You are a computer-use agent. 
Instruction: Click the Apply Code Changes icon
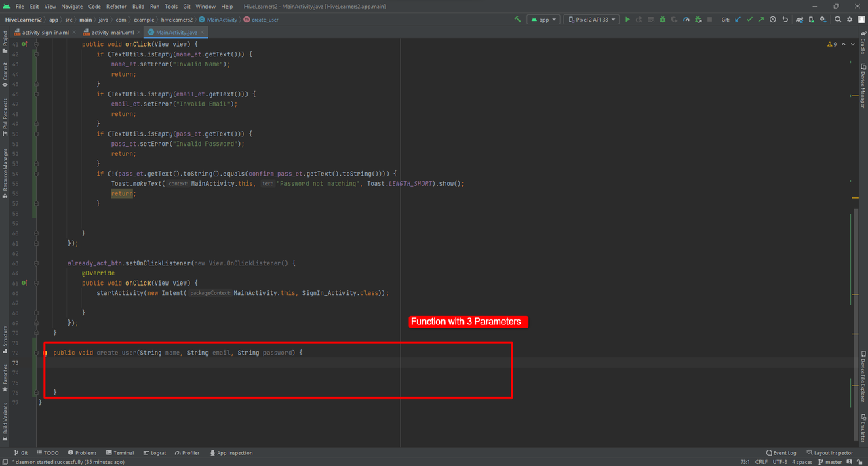651,20
